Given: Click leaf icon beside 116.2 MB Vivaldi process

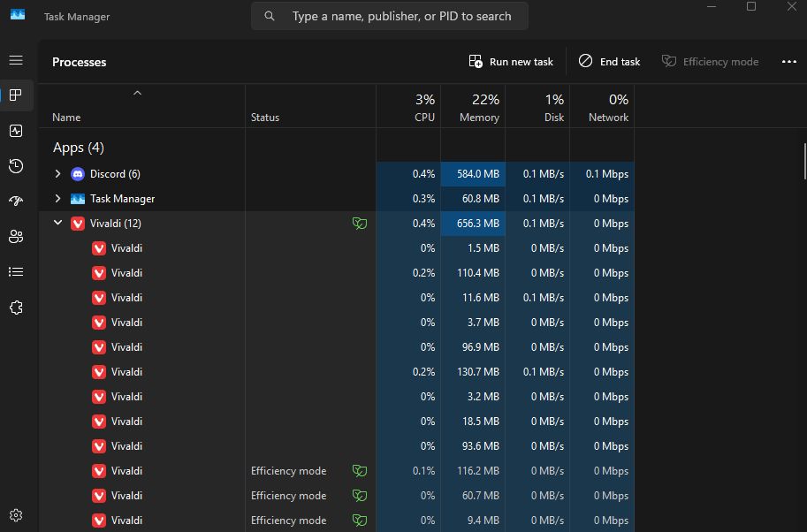Looking at the screenshot, I should (x=360, y=471).
